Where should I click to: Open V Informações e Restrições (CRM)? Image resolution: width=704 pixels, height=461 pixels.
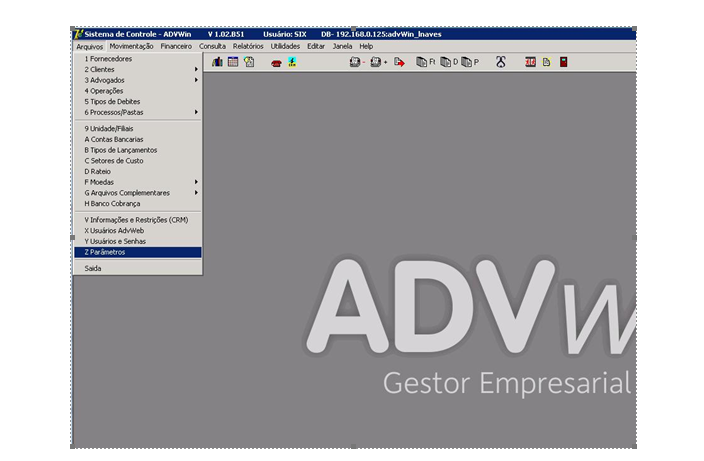coord(138,220)
